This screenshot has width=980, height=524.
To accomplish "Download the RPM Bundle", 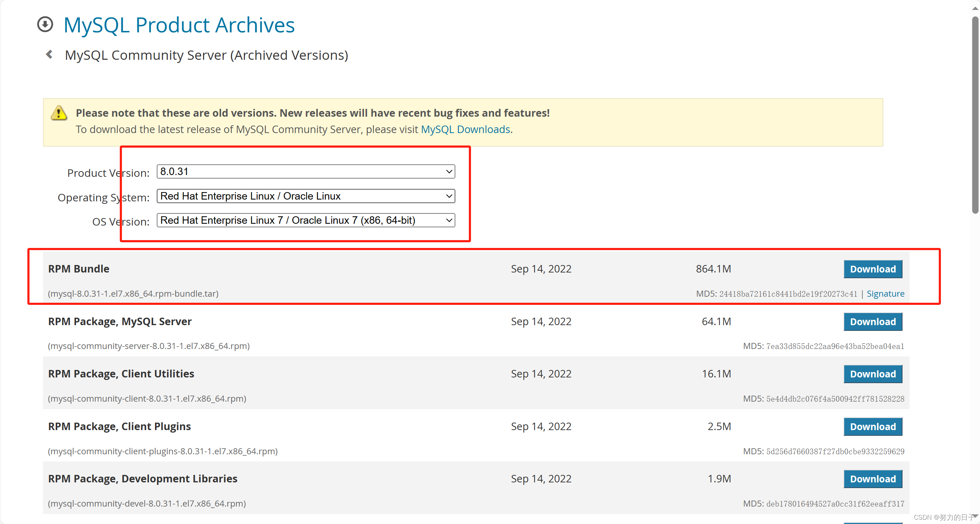I will [873, 269].
